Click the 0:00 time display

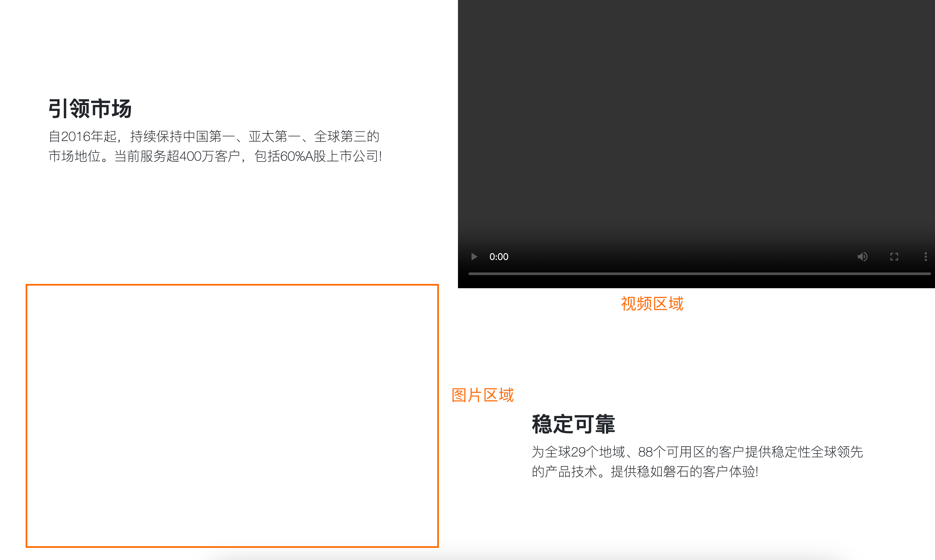499,257
